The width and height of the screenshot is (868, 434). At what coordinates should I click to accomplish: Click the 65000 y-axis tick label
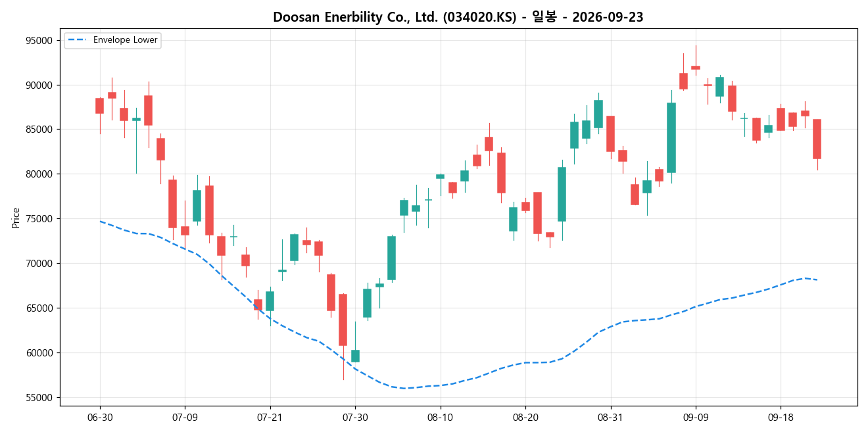[38, 308]
